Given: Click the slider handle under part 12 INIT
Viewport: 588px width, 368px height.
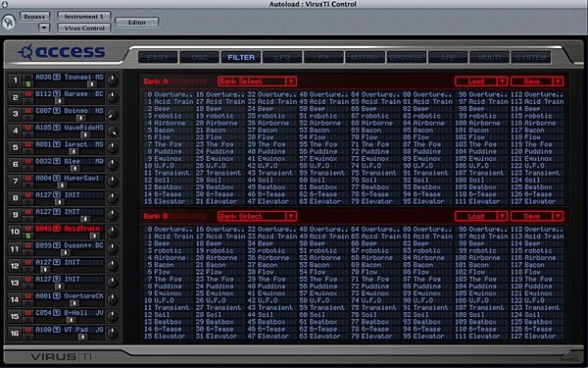Looking at the screenshot, I should (x=45, y=270).
